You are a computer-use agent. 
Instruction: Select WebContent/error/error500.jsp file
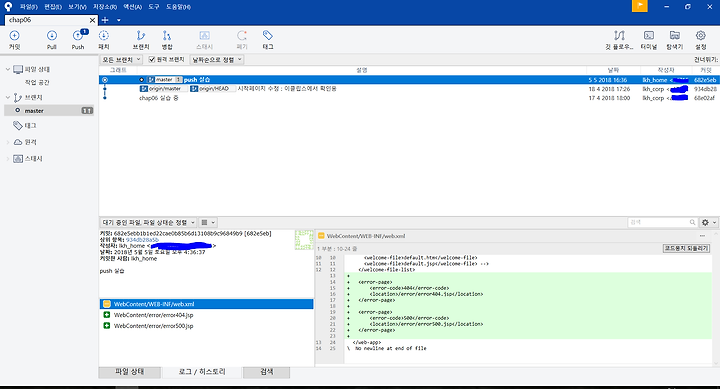206,326
